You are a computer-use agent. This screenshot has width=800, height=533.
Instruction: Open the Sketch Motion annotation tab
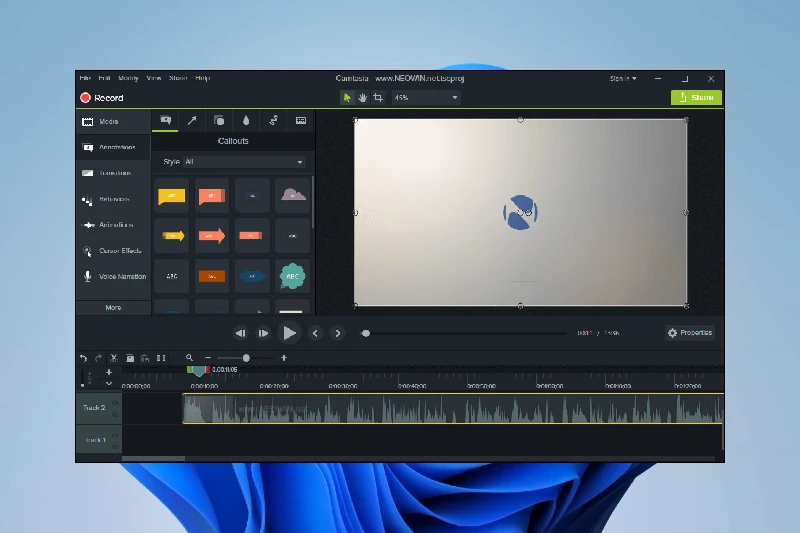[273, 120]
